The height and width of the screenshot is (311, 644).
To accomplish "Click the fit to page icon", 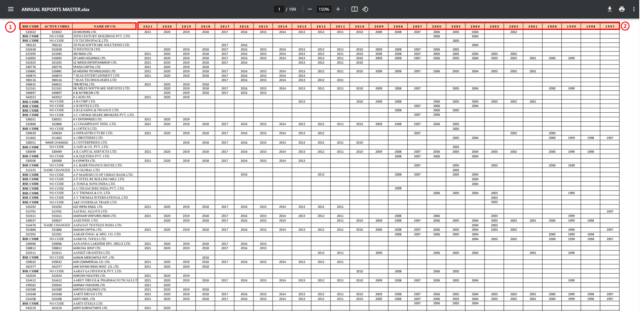I will click(x=355, y=9).
